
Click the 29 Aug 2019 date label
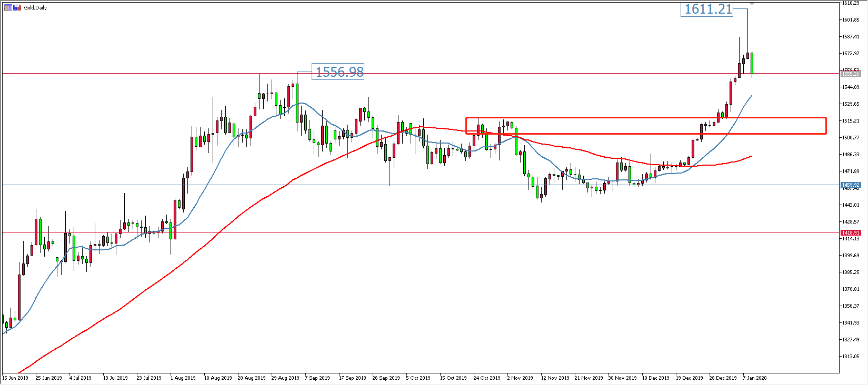coord(285,378)
